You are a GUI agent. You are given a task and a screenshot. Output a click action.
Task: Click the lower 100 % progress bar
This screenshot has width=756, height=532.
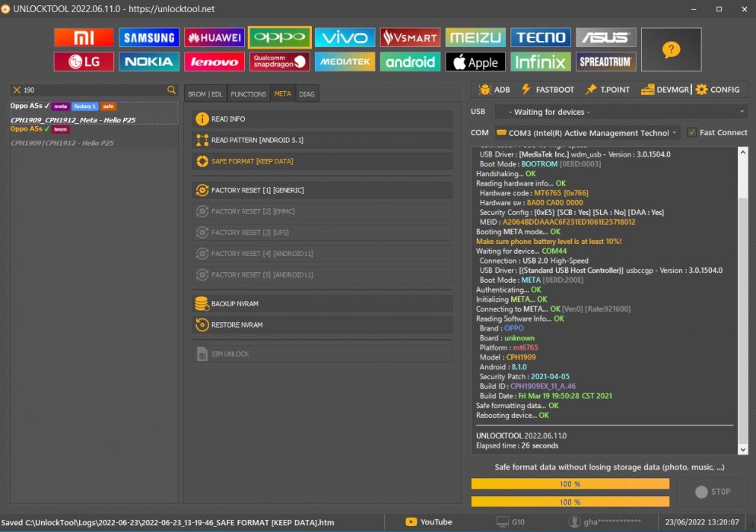[x=570, y=502]
